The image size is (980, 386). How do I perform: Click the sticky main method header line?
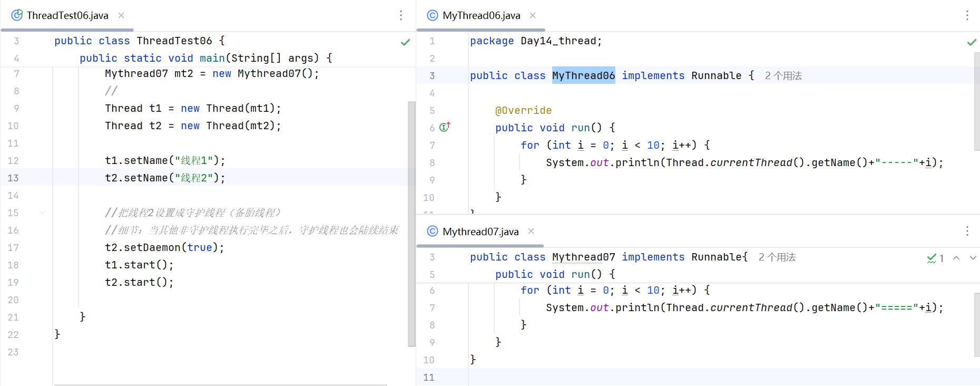pos(206,58)
